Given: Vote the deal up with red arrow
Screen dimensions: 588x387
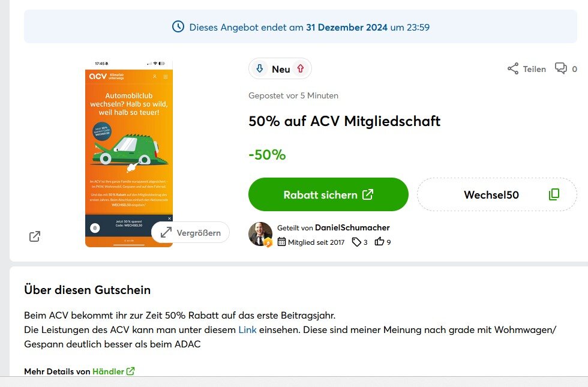Looking at the screenshot, I should (301, 68).
